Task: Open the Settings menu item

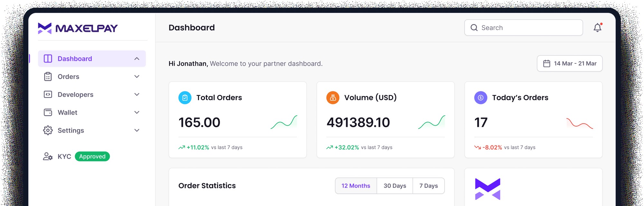Action: pos(71,130)
